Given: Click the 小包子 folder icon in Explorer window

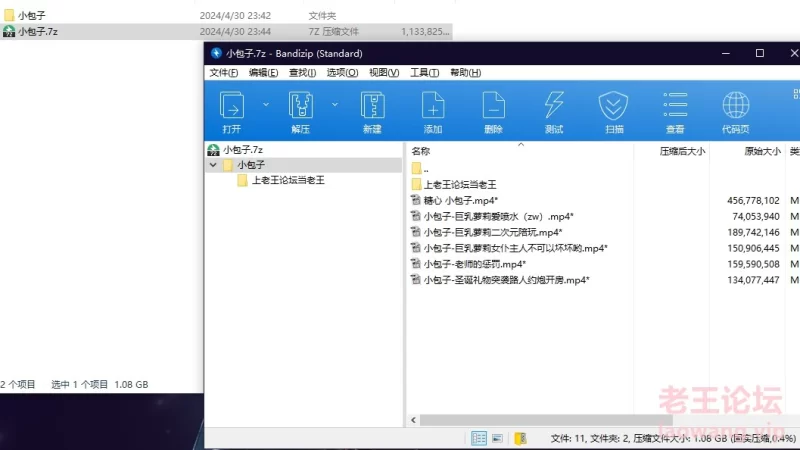Looking at the screenshot, I should 9,15.
